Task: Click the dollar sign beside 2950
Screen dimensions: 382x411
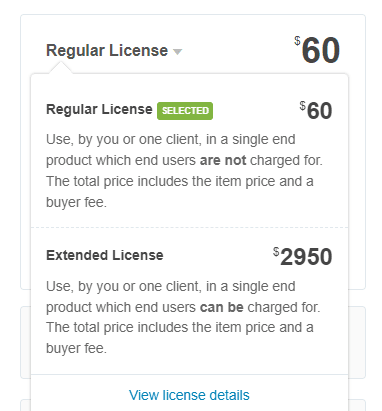Action: tap(276, 251)
